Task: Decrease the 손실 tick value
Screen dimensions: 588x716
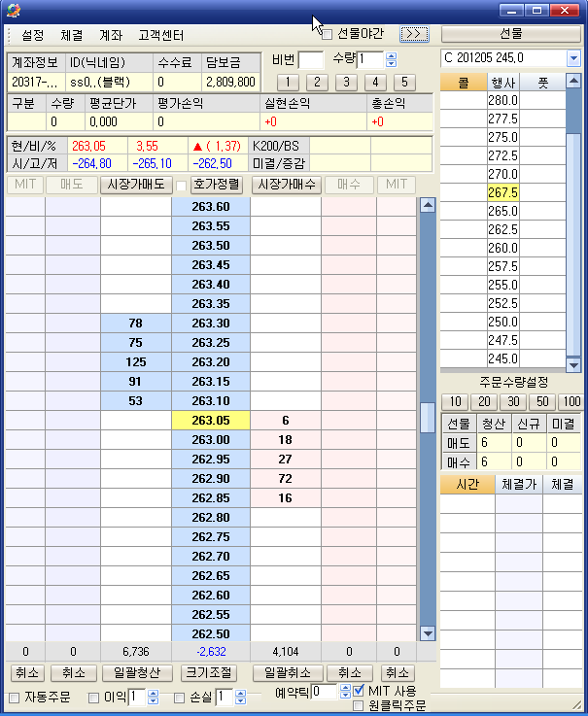Action: tap(240, 700)
